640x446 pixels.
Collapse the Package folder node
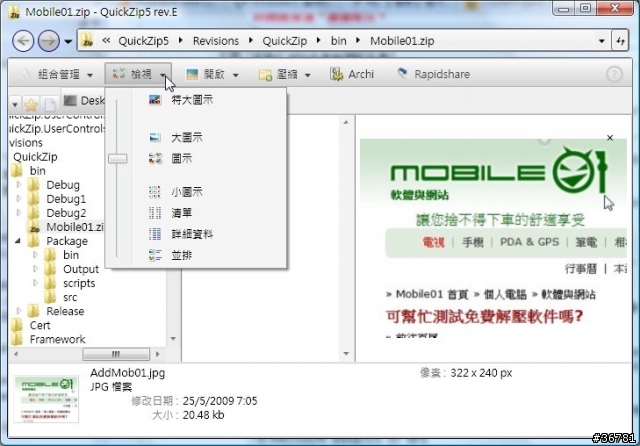pyautogui.click(x=18, y=241)
